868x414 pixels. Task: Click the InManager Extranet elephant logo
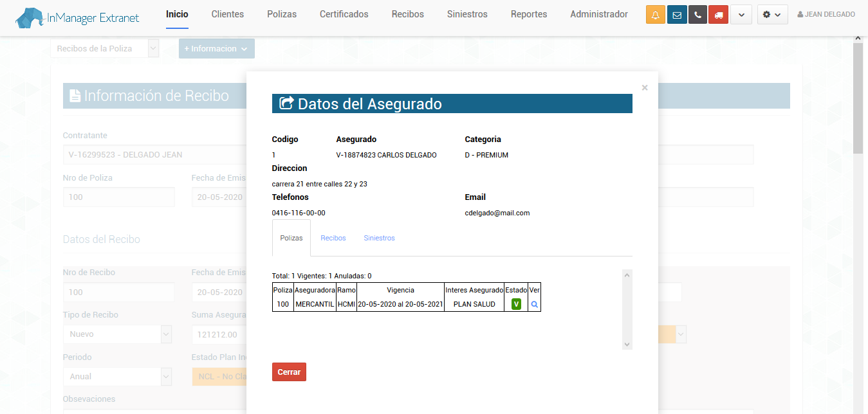point(77,18)
